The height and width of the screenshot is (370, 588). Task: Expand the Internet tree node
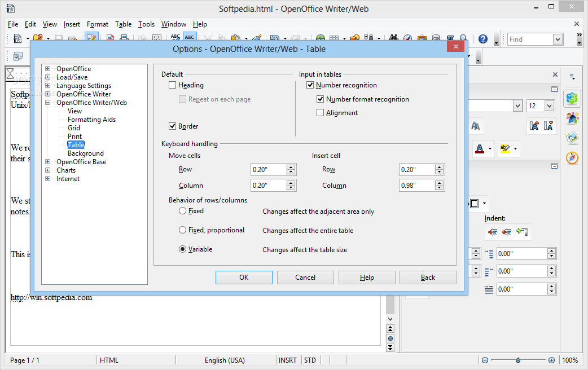click(47, 179)
